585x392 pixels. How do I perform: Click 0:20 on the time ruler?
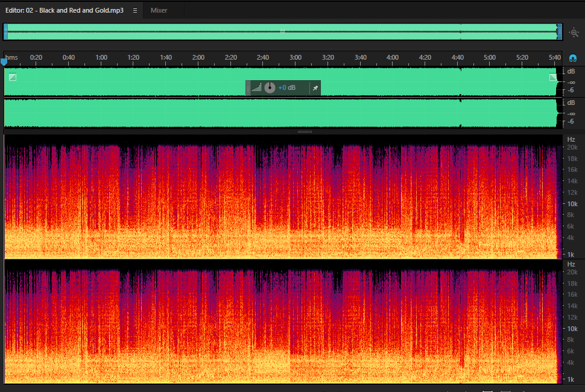(x=36, y=57)
